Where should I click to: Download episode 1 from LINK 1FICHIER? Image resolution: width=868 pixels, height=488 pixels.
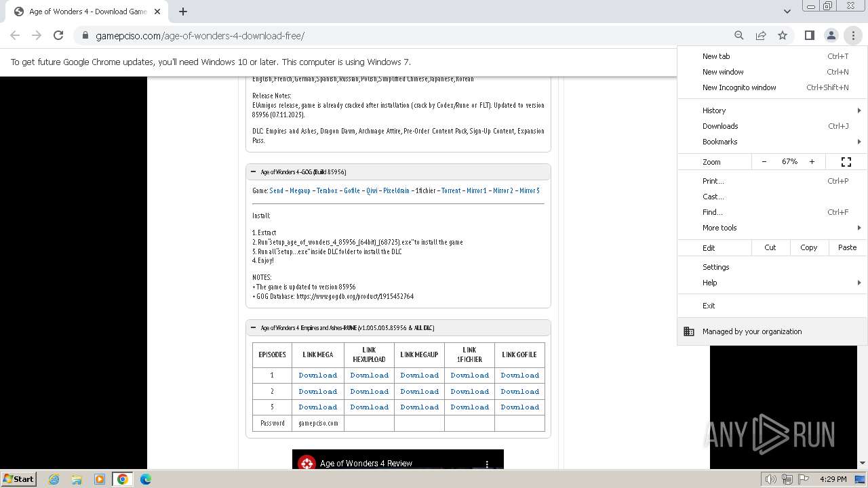[470, 375]
